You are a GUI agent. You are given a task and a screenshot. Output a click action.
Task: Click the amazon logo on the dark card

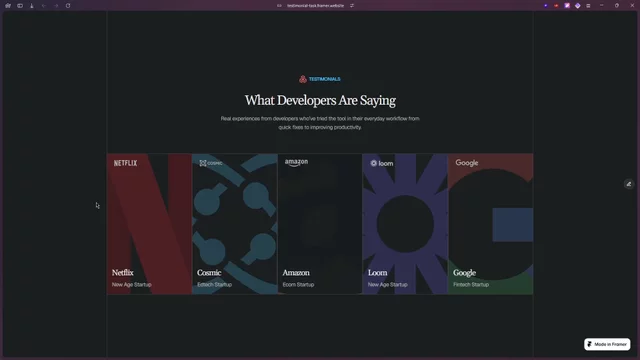click(x=296, y=162)
